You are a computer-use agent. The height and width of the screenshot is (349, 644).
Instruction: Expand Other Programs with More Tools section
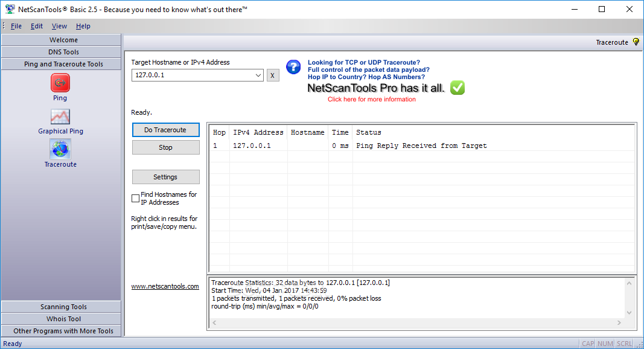pos(61,331)
